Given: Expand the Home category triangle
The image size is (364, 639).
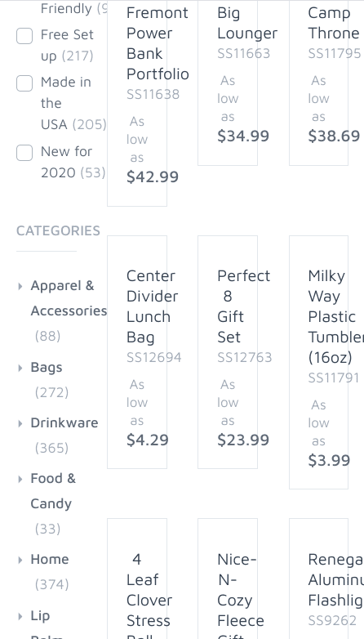Looking at the screenshot, I should pos(20,560).
